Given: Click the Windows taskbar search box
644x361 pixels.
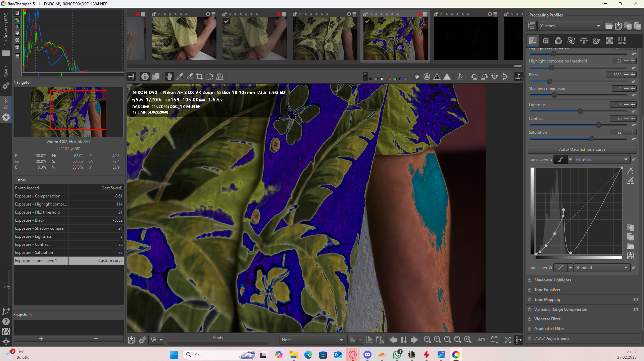Looking at the screenshot, I should pyautogui.click(x=219, y=355).
